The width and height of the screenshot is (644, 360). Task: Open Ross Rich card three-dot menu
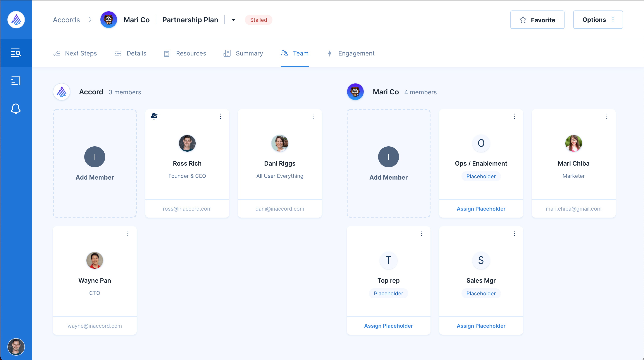220,116
